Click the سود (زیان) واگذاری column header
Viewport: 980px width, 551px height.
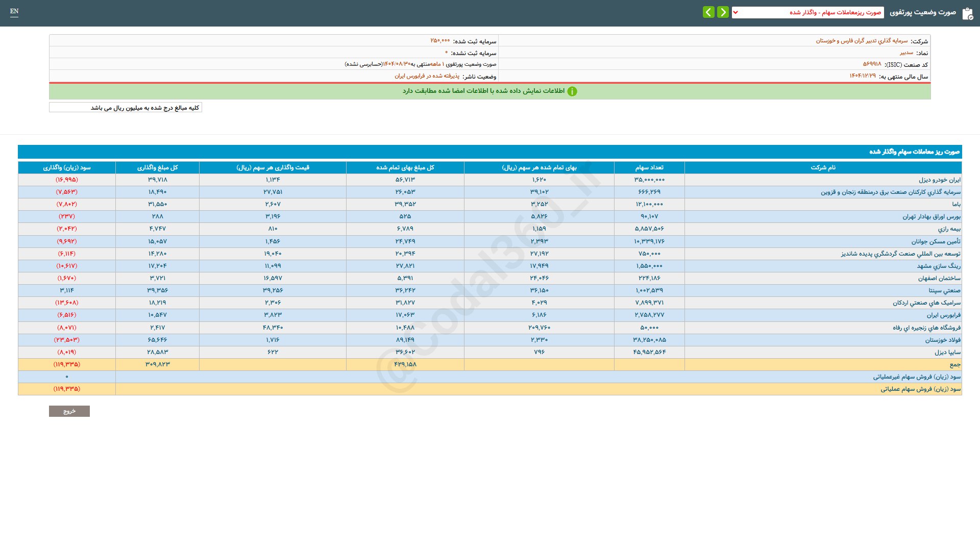67,167
